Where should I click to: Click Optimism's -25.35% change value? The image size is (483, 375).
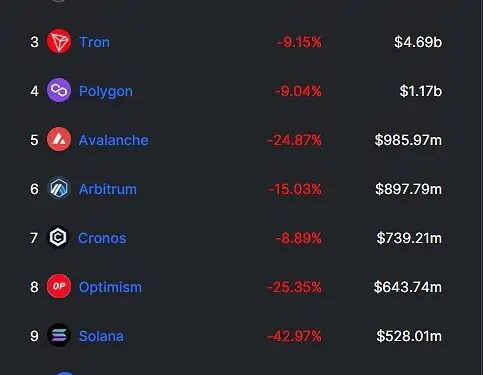click(294, 287)
